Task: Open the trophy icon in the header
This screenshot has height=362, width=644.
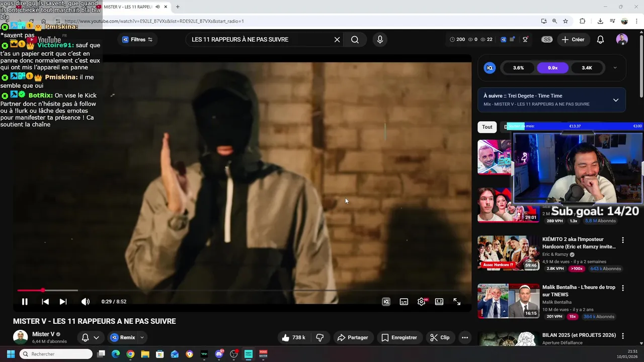Action: coord(525,40)
